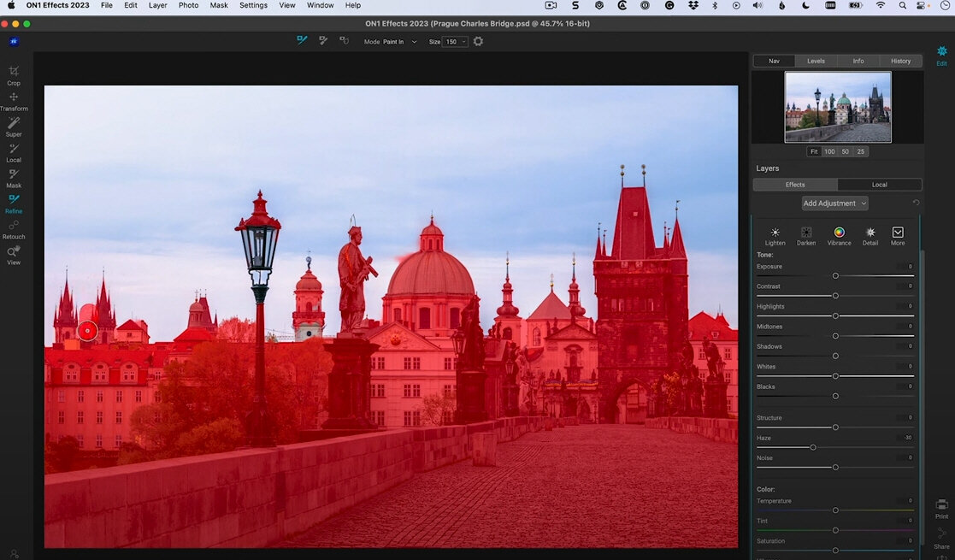The height and width of the screenshot is (560, 955).
Task: Click the Temperature slider handle
Action: (x=835, y=510)
